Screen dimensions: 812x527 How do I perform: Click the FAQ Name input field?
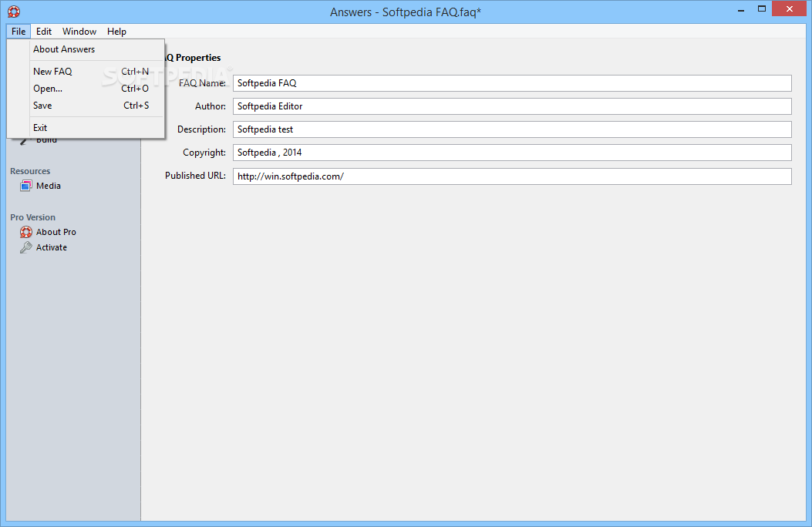pos(512,83)
